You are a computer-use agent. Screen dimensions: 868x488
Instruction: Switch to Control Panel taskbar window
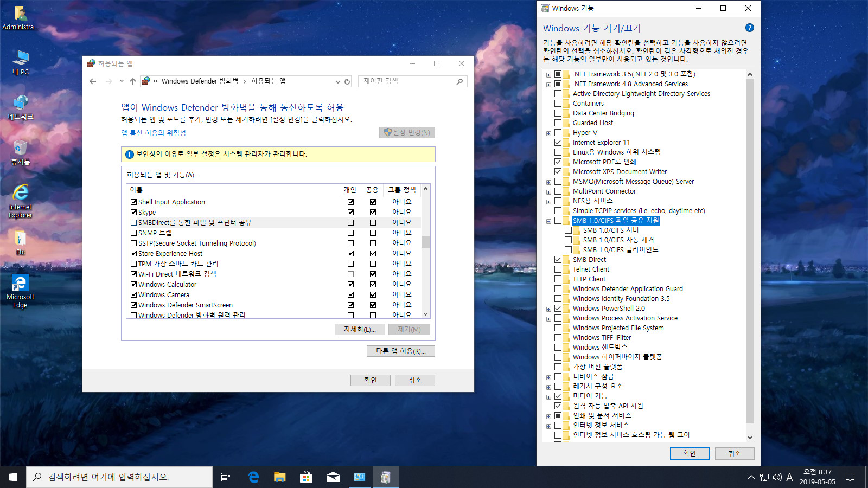[x=360, y=477]
